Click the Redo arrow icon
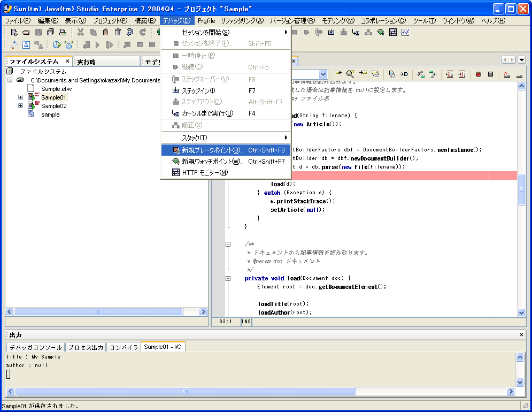The width and height of the screenshot is (532, 412). (143, 32)
